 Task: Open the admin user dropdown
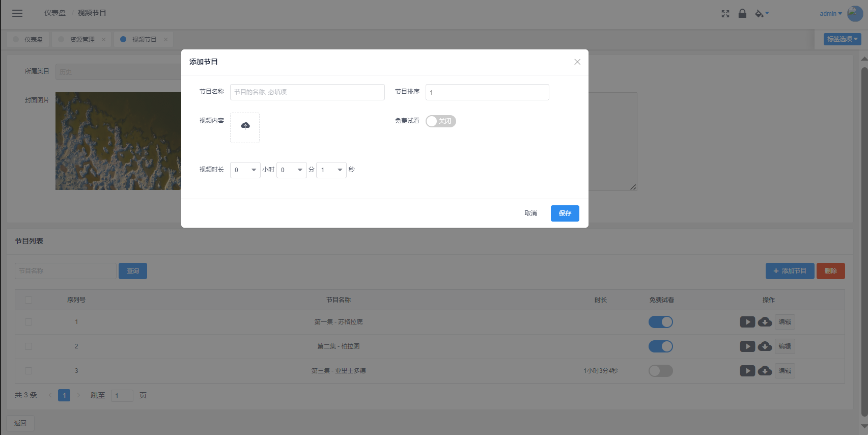pos(831,14)
